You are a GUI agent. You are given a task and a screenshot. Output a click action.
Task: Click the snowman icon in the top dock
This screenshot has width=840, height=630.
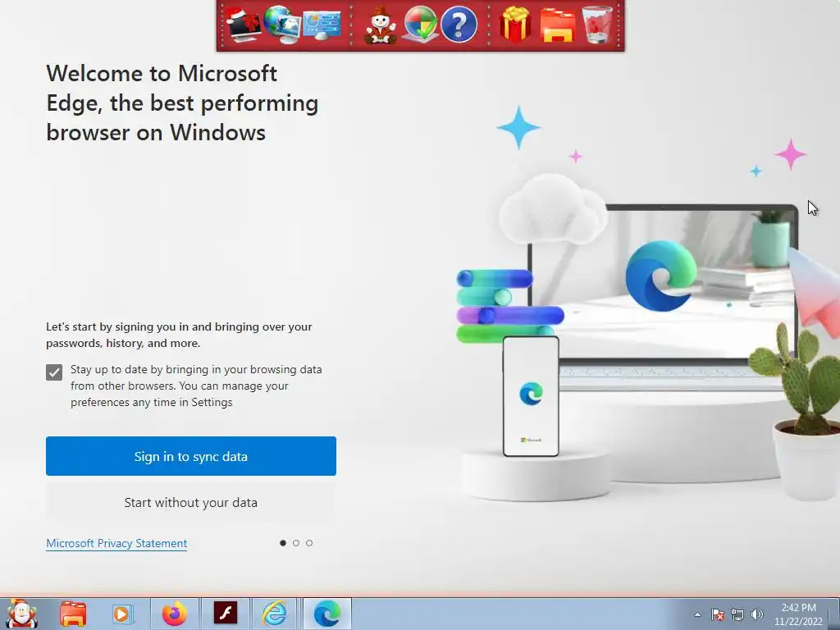tap(381, 25)
